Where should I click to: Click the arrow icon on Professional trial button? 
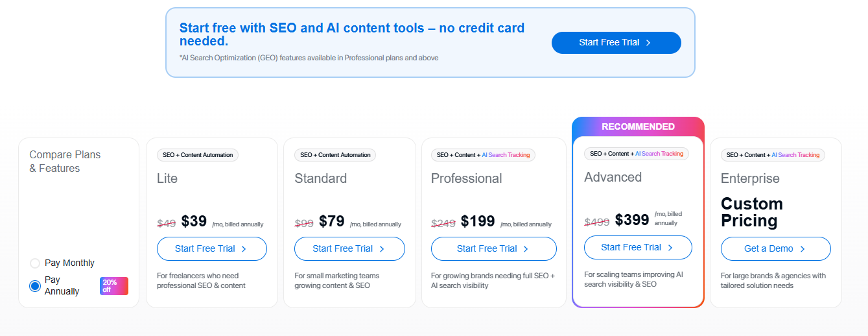[526, 249]
